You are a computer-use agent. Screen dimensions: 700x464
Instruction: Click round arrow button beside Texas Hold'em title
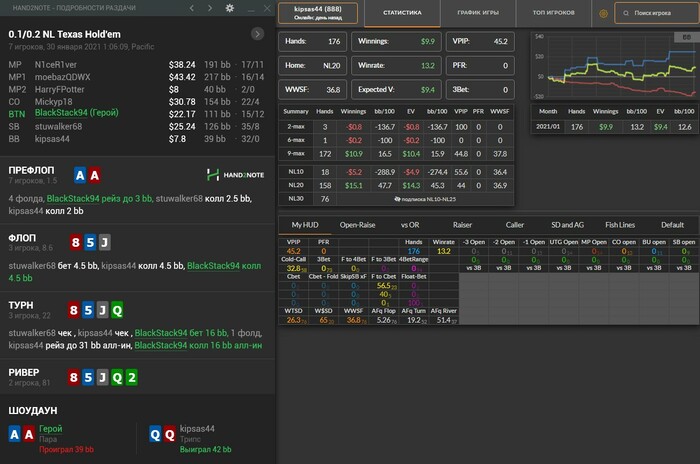tap(257, 34)
